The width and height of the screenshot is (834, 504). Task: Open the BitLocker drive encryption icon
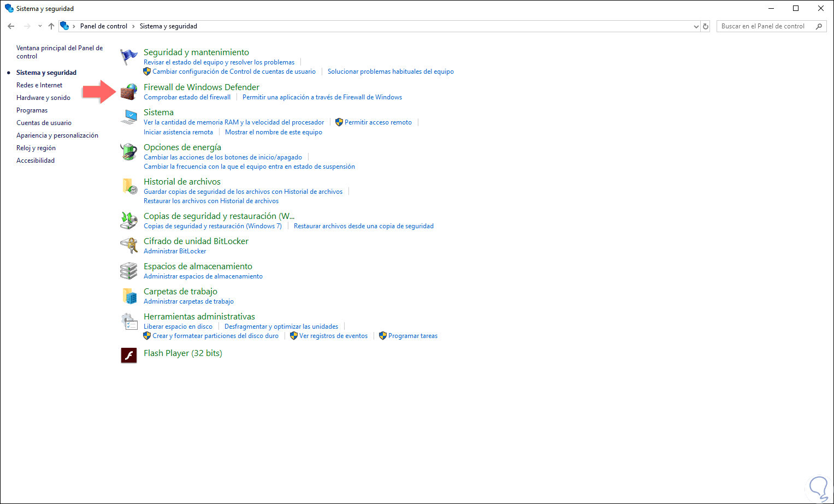click(129, 246)
